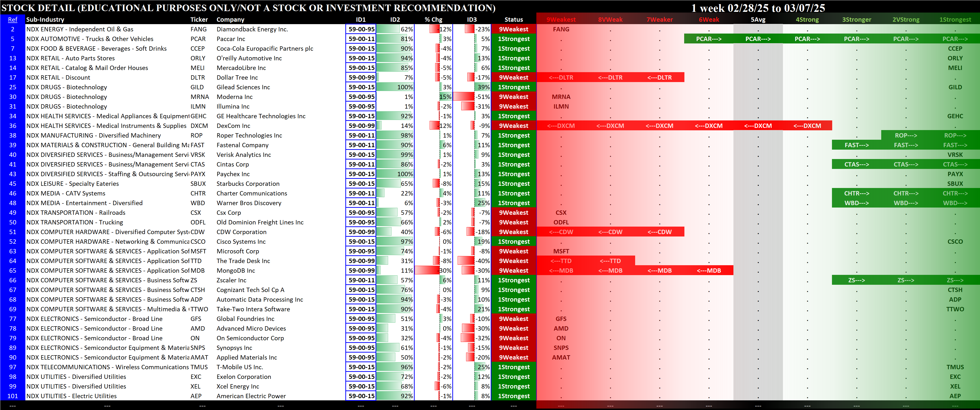Select the 5Avg column header
The height and width of the screenshot is (410, 980).
tap(758, 19)
